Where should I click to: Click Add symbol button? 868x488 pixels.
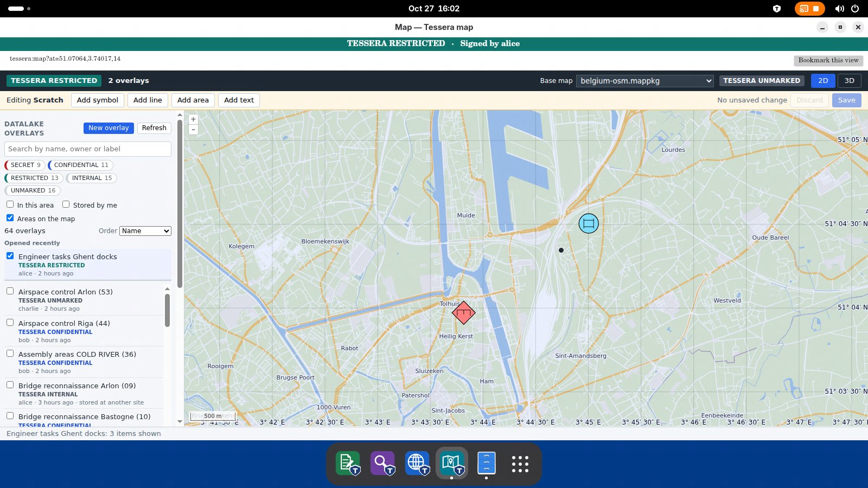pyautogui.click(x=98, y=100)
